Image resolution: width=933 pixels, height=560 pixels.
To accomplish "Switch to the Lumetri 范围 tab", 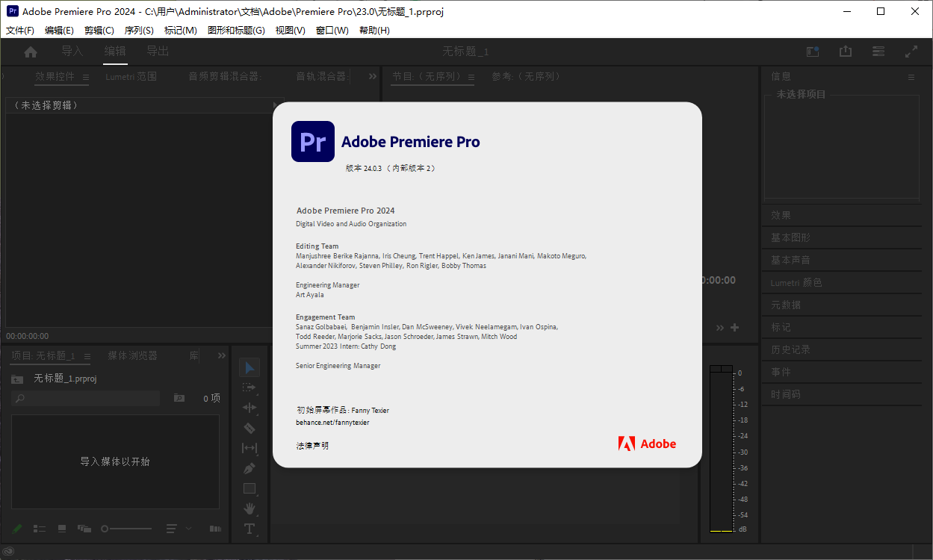I will (x=131, y=76).
